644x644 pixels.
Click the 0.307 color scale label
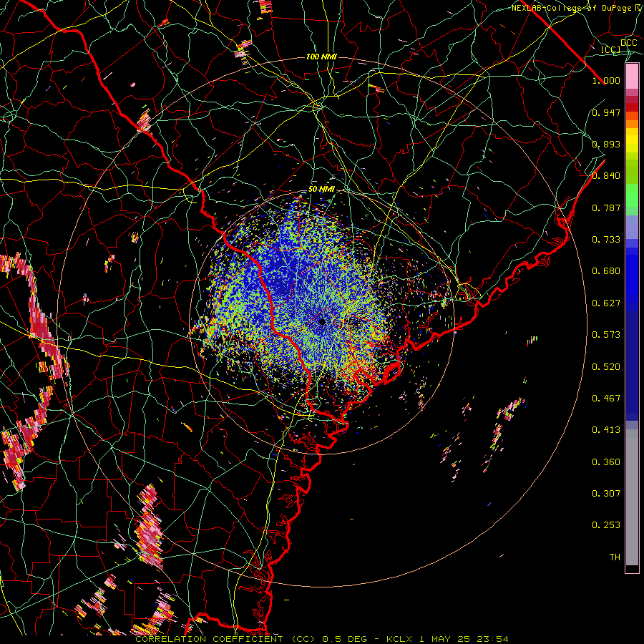[606, 494]
